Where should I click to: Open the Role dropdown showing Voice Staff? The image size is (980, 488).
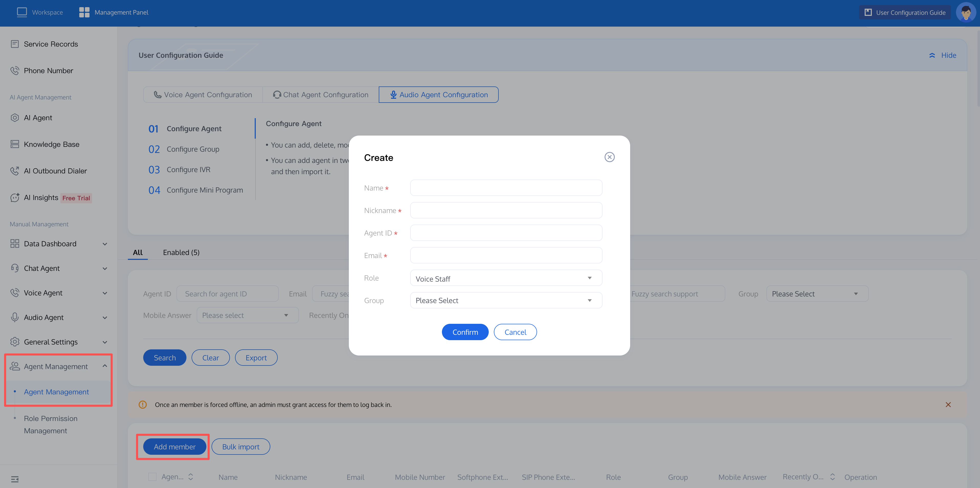(x=506, y=278)
